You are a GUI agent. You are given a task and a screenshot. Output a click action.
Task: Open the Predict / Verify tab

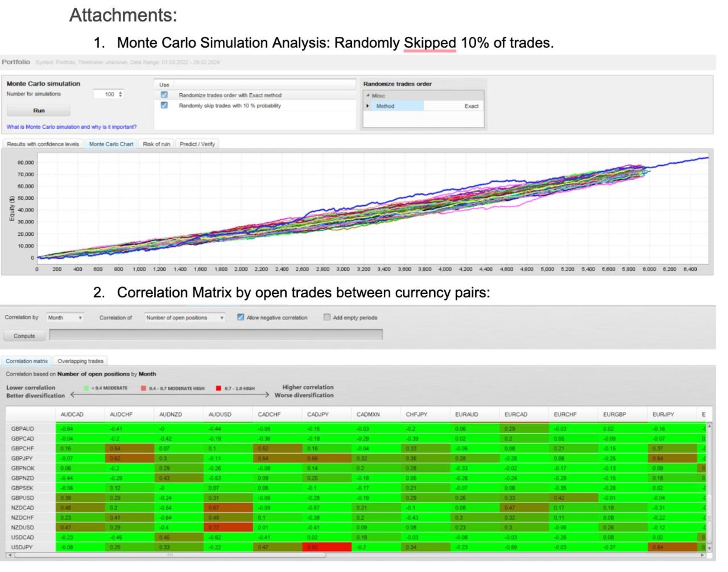[x=197, y=144]
